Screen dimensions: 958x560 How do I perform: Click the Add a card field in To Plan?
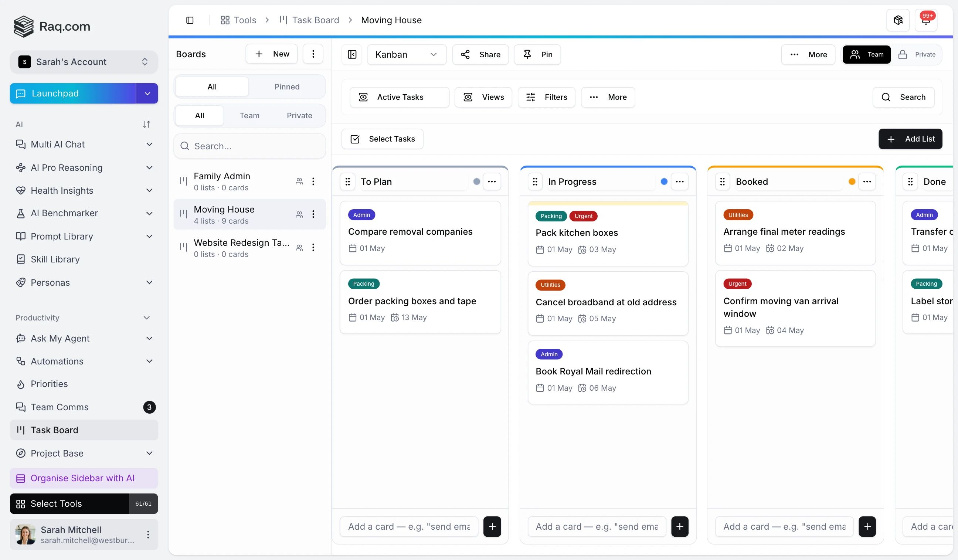(409, 526)
